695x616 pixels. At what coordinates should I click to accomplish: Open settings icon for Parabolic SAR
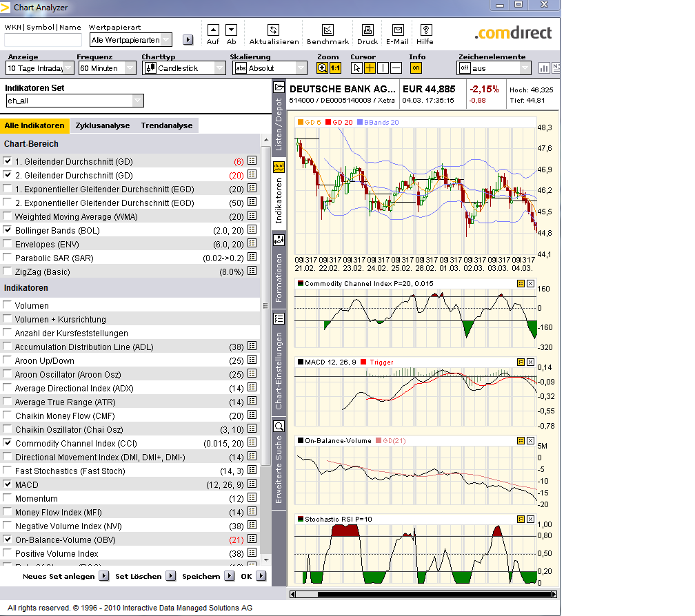click(252, 257)
